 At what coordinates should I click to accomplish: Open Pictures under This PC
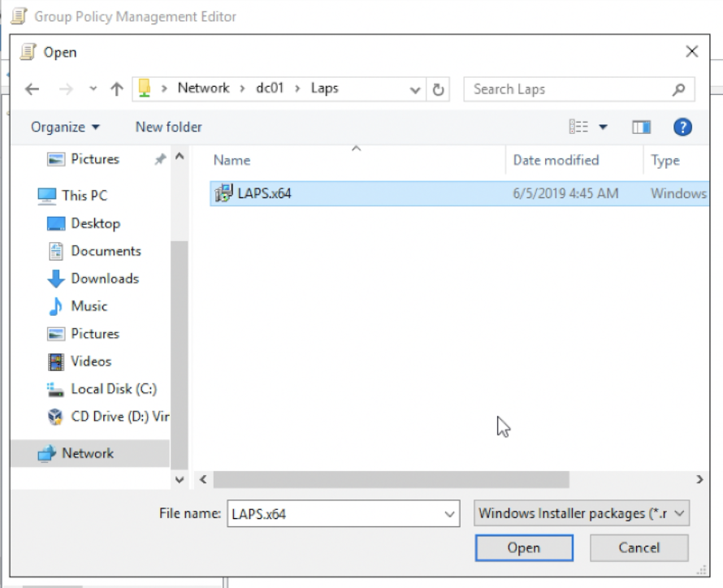pos(95,334)
